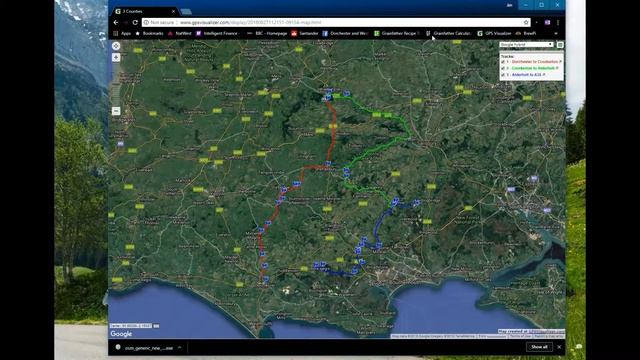
Task: Uncheck track 1 Dorchester to Crowborton
Action: [x=503, y=62]
